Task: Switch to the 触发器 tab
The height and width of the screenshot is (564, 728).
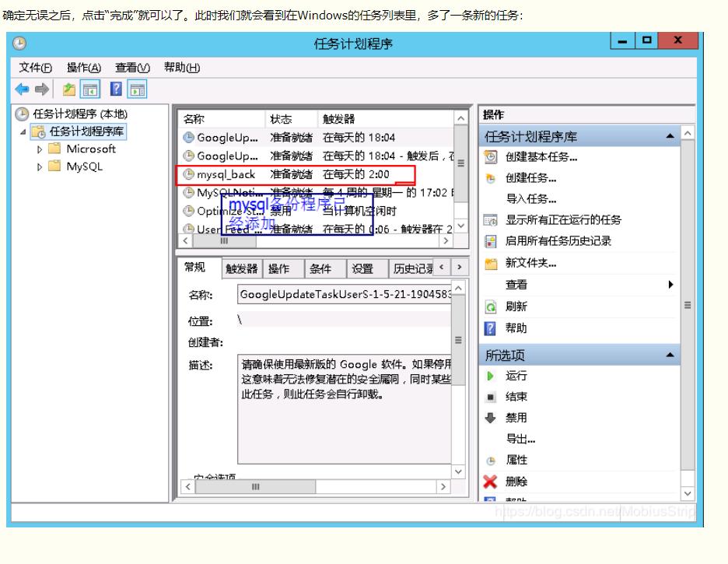Action: click(x=242, y=268)
